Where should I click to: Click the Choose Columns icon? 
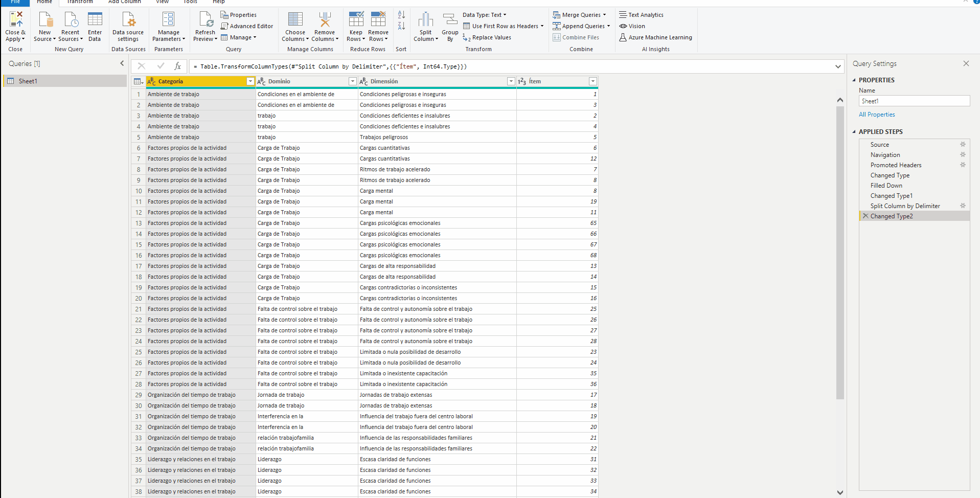[x=295, y=19]
